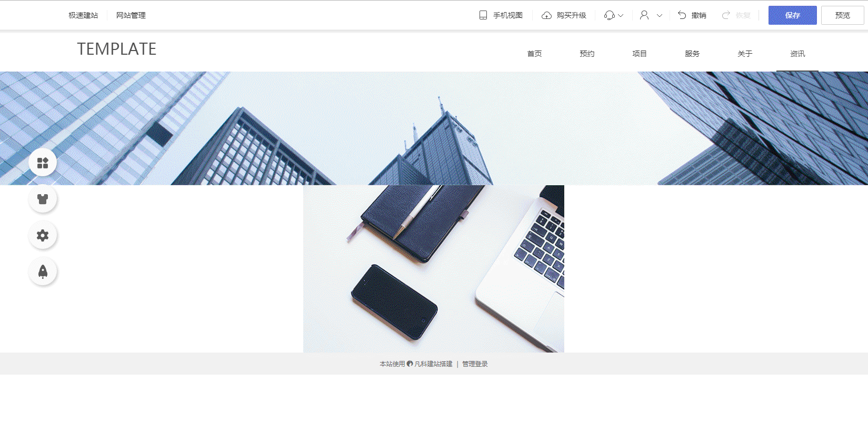This screenshot has height=442, width=868.
Task: Select the TEMPLATE site title
Action: 117,49
